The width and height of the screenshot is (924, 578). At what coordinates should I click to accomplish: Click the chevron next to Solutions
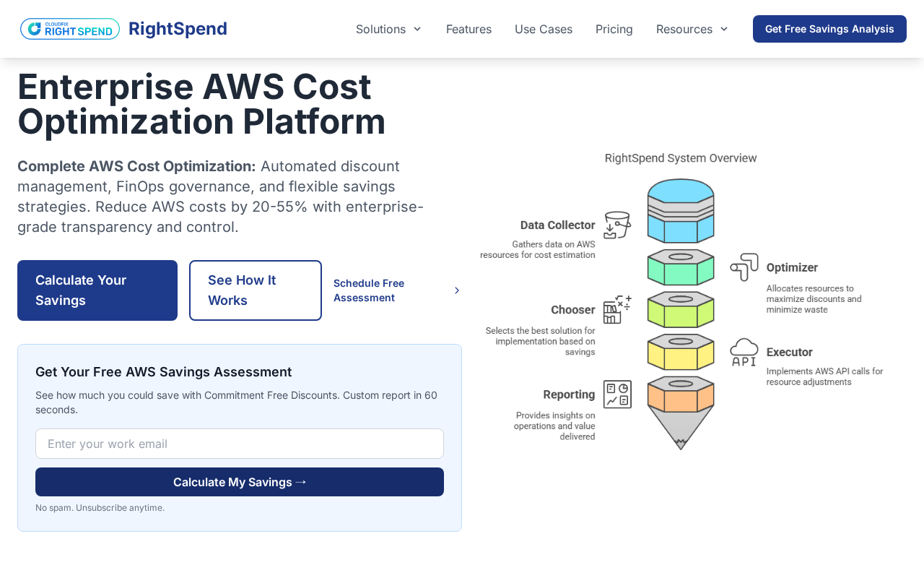pyautogui.click(x=417, y=29)
